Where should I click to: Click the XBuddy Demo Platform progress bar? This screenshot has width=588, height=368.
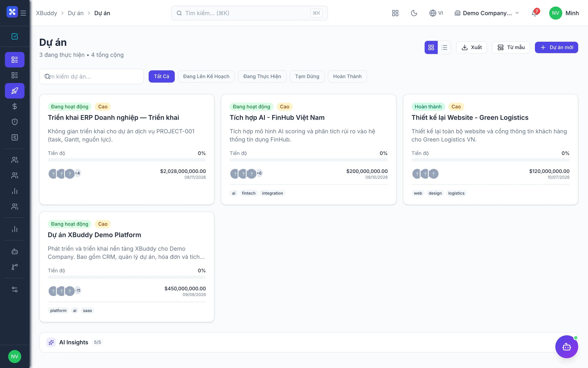(x=127, y=277)
